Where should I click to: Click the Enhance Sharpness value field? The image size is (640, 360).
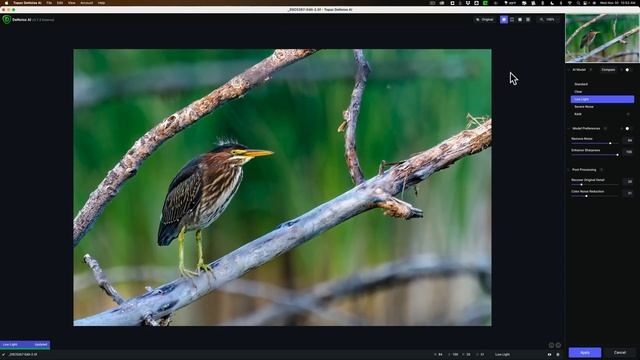click(x=629, y=152)
